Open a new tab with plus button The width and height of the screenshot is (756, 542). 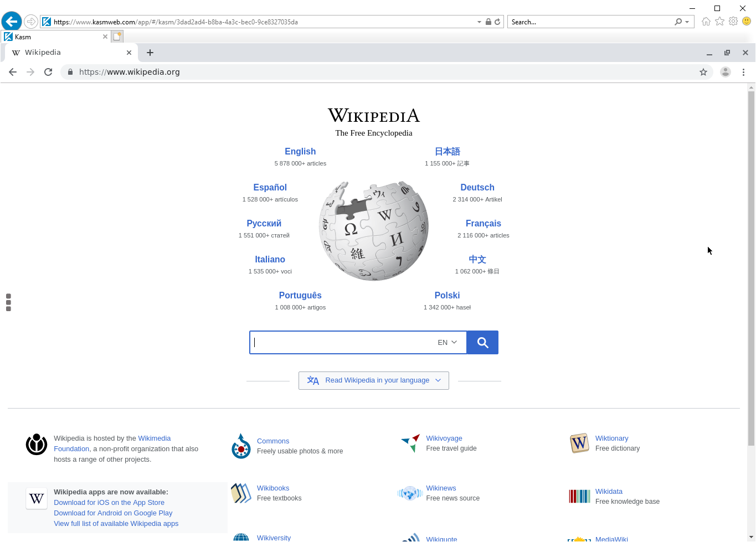pyautogui.click(x=150, y=53)
